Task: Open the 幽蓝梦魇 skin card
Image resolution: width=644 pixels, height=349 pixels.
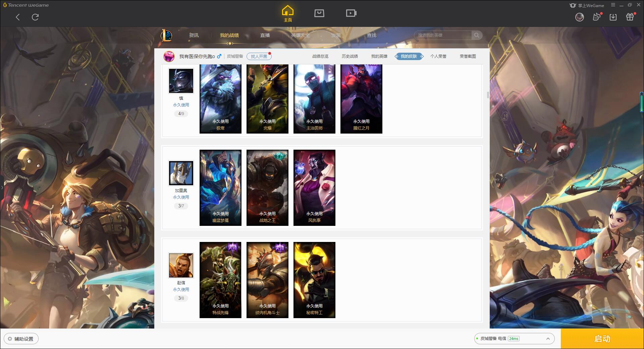Action: [220, 188]
